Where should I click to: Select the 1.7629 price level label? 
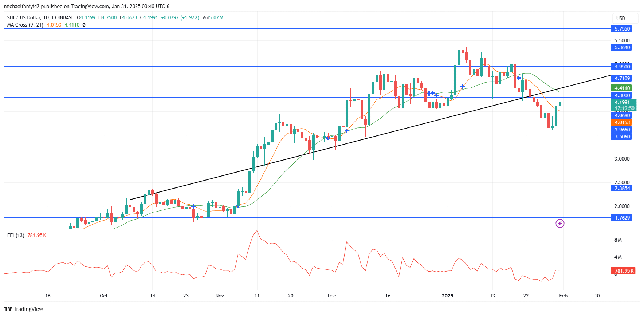click(622, 218)
